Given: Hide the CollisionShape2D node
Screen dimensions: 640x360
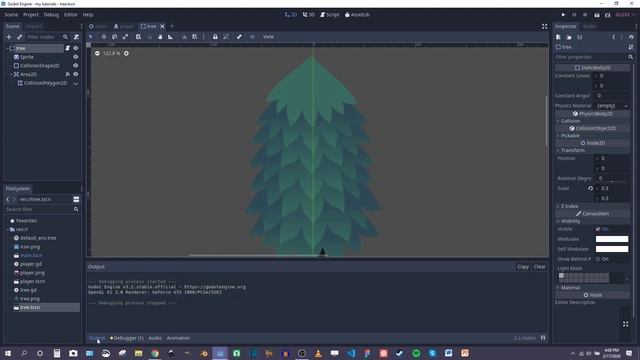Looking at the screenshot, I should click(x=76, y=66).
